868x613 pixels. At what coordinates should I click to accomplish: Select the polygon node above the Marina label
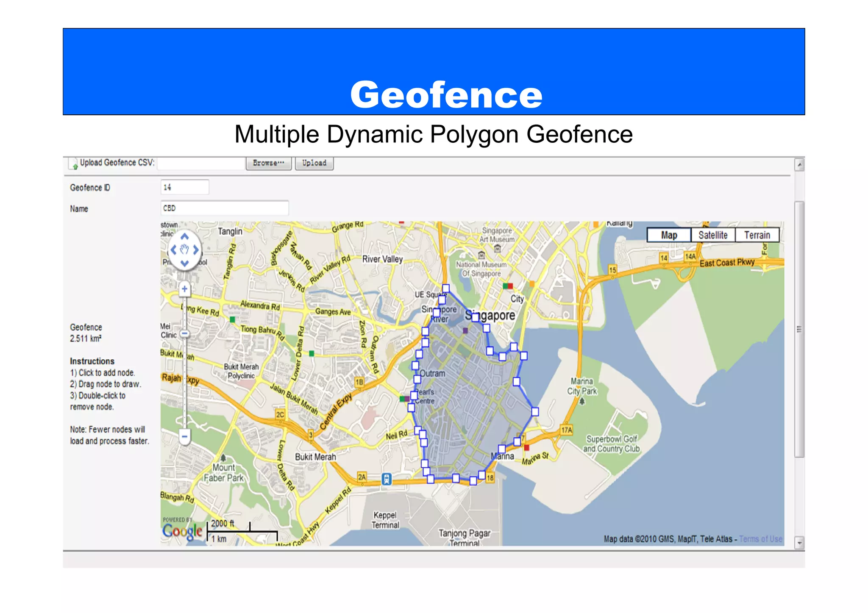[x=502, y=449]
